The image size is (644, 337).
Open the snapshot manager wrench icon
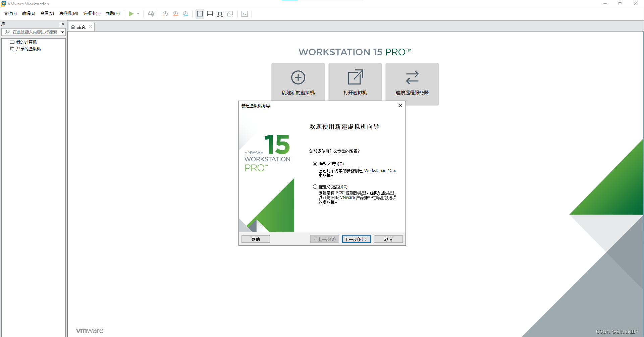[185, 14]
